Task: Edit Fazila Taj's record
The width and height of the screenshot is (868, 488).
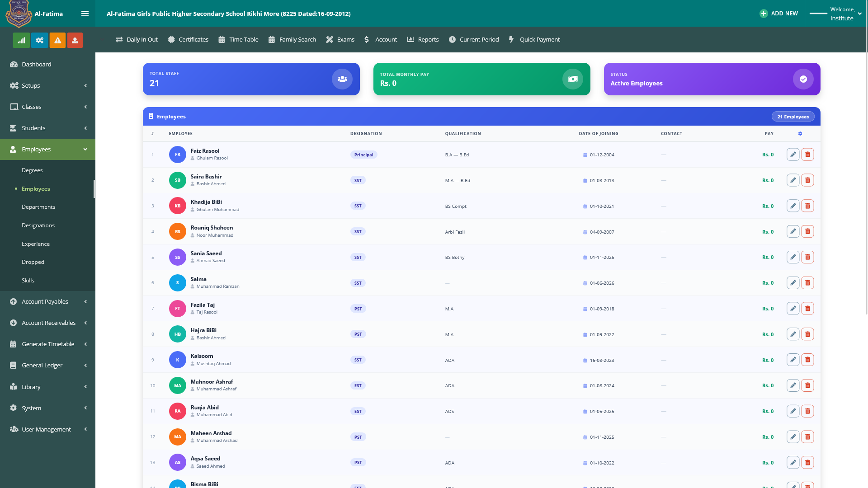Action: click(793, 309)
